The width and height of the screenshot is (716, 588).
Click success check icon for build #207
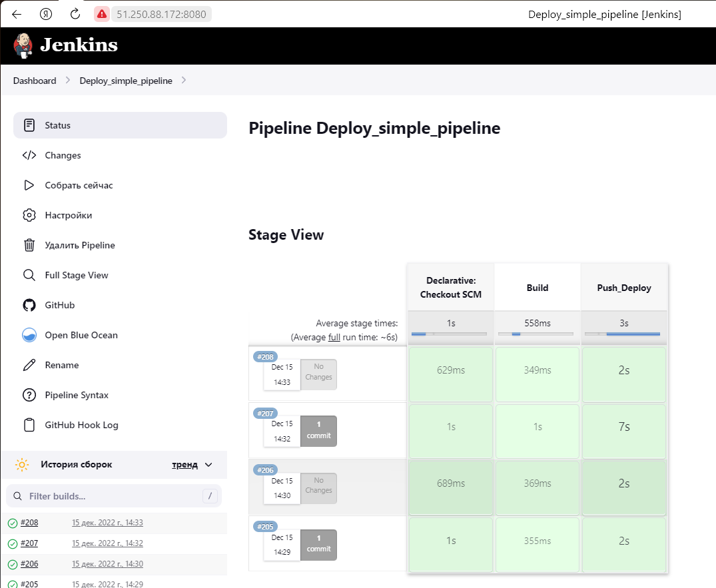click(x=13, y=544)
